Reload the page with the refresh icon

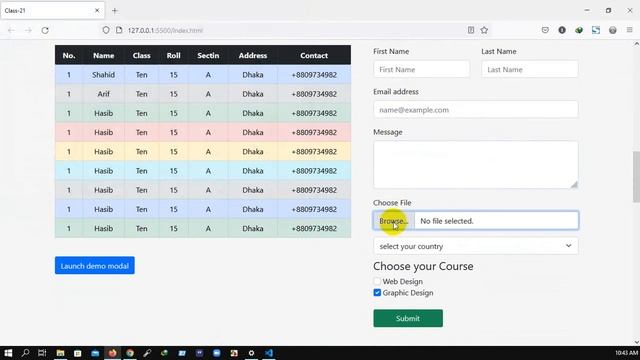(x=45, y=30)
